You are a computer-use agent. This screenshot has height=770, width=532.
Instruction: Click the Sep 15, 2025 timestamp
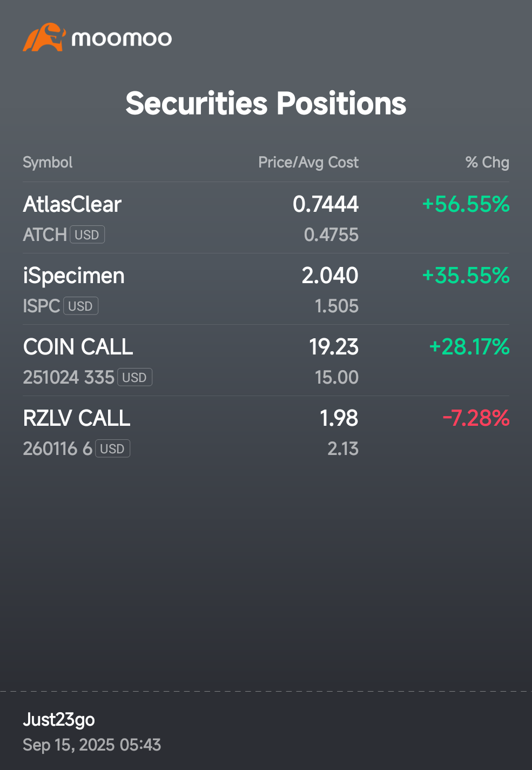[x=92, y=745]
